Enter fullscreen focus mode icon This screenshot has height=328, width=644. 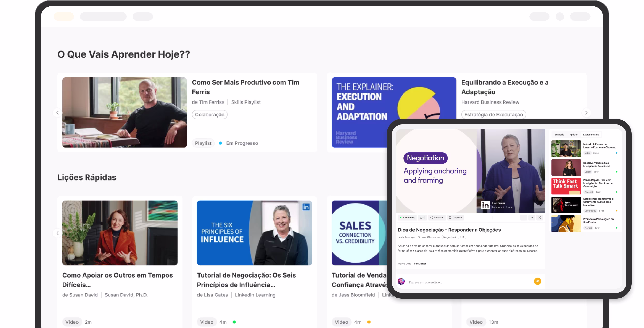pos(540,218)
